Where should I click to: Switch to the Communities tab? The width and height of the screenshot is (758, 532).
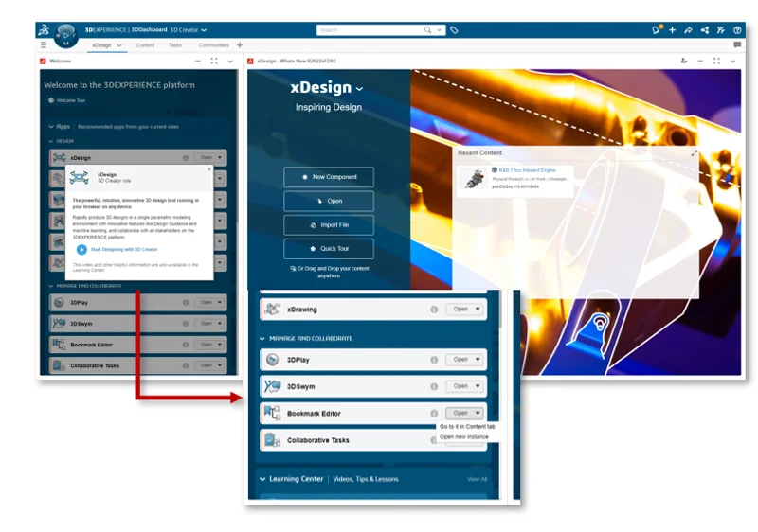214,45
